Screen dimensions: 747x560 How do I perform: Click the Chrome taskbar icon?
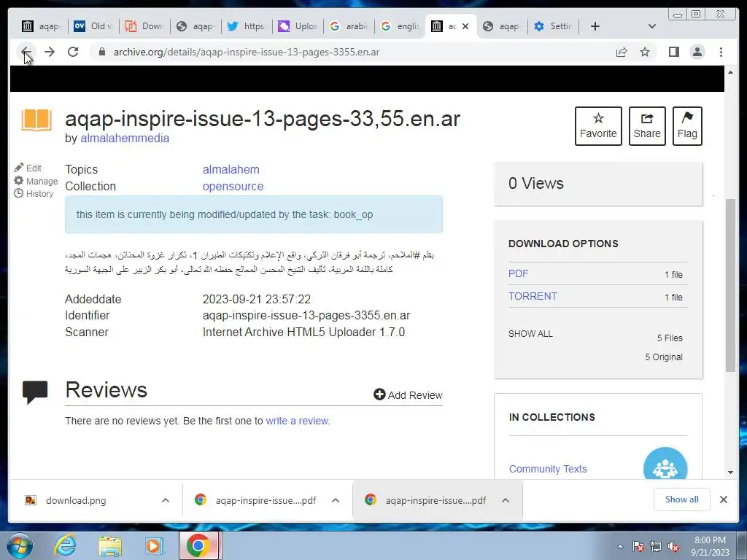click(x=198, y=545)
